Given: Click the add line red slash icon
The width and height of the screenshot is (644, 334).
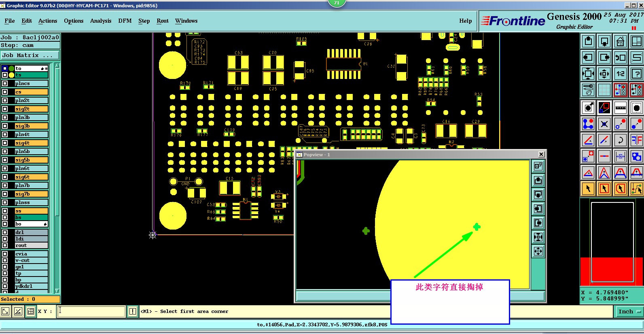Looking at the screenshot, I should (588, 140).
